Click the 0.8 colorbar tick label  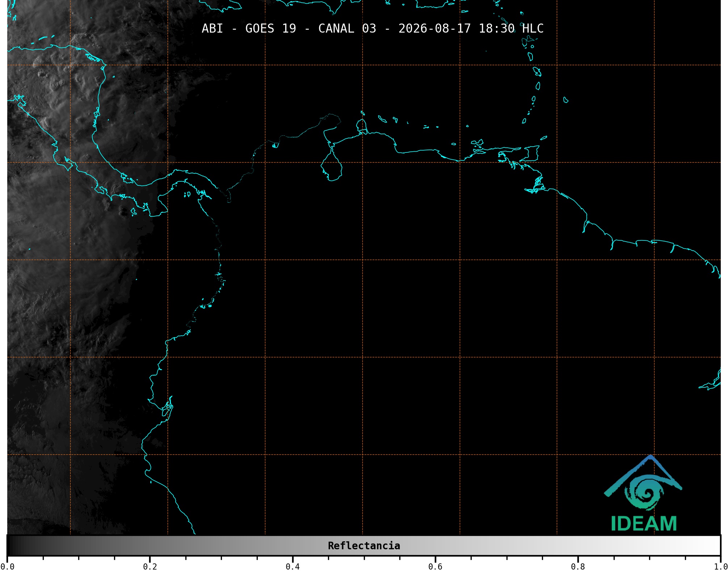coord(578,566)
